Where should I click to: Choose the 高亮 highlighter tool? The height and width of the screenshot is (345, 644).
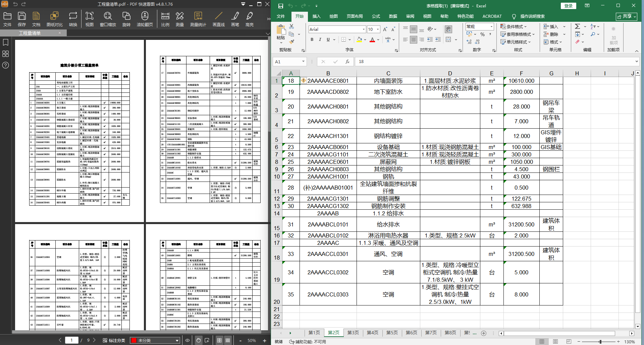[x=249, y=19]
